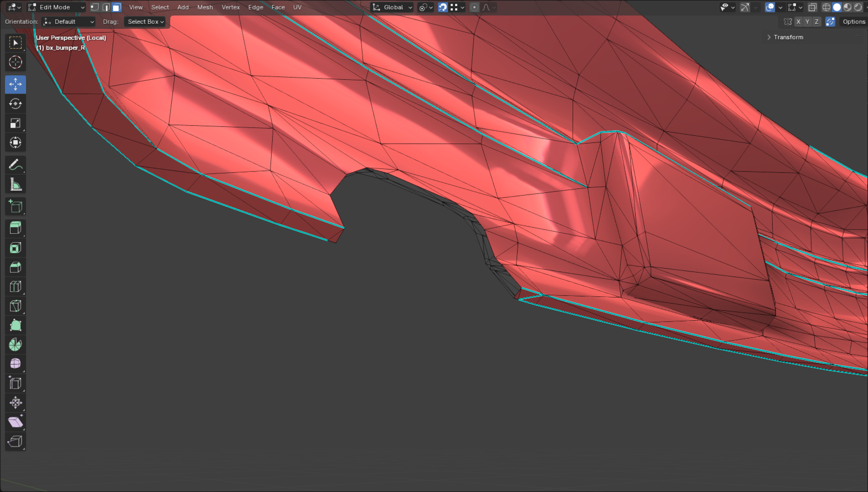Open the Vertex menu
868x492 pixels.
click(231, 7)
